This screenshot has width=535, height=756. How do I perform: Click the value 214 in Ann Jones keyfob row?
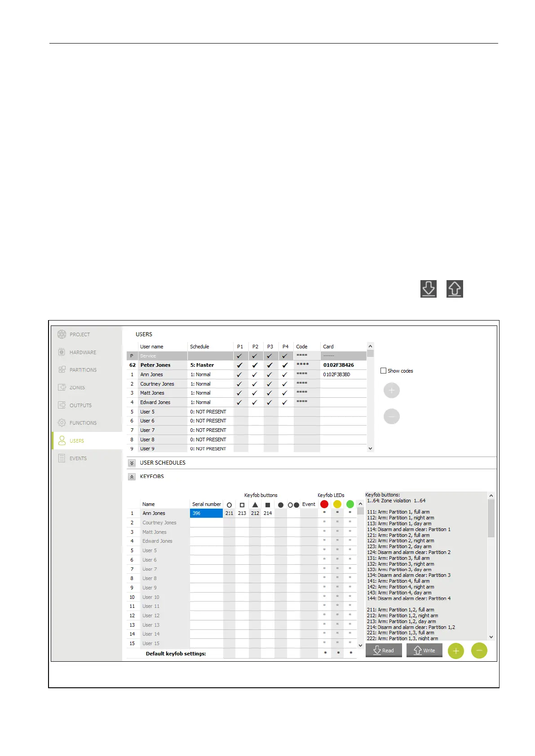click(x=268, y=513)
